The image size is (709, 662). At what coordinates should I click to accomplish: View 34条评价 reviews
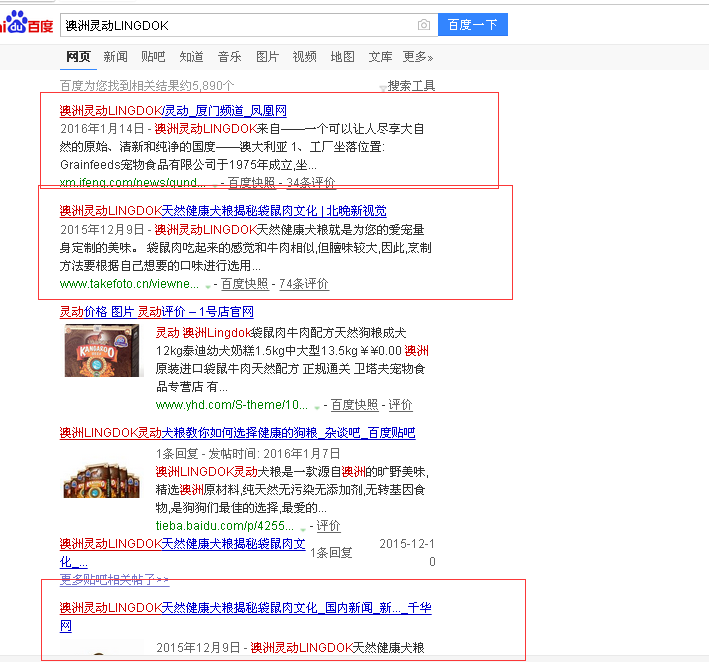[x=311, y=182]
